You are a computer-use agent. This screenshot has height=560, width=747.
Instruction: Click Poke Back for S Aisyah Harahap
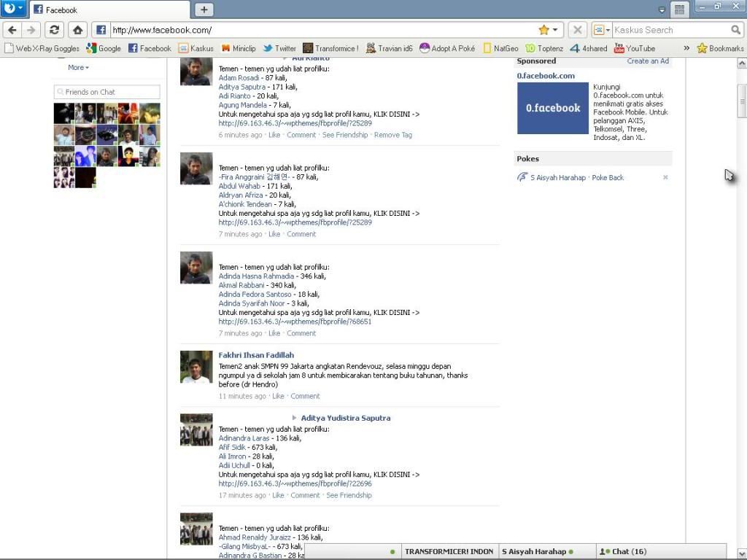click(x=608, y=178)
